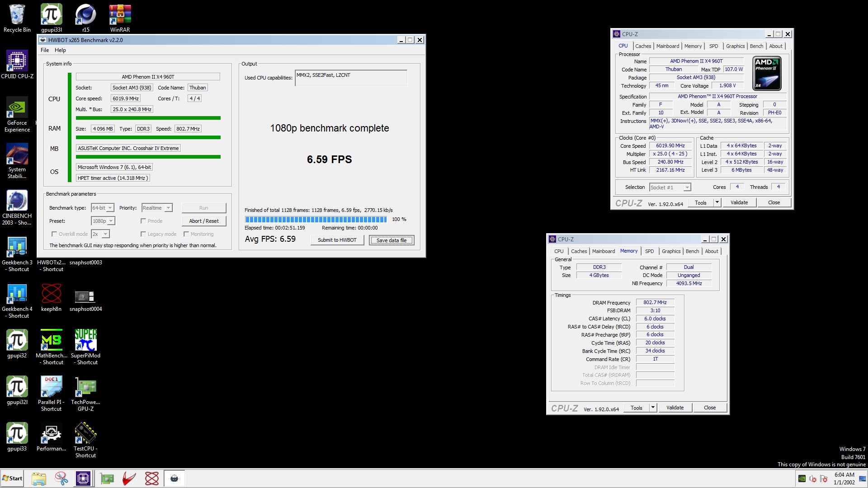868x488 pixels.
Task: Click Close in lower CPU-Z window
Action: click(710, 408)
